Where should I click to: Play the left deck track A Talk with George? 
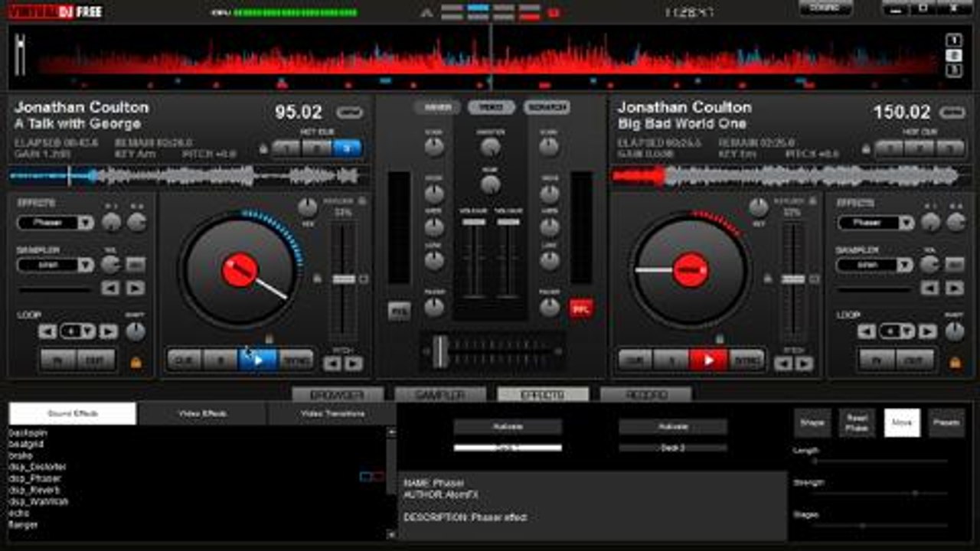(x=258, y=360)
